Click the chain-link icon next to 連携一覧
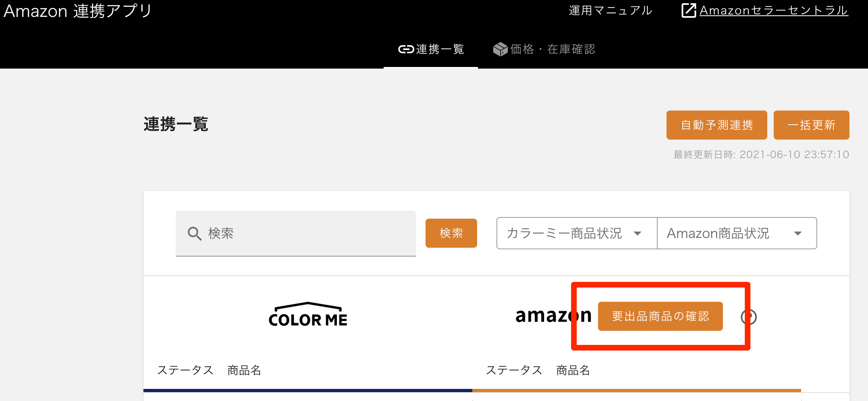Viewport: 868px width, 401px height. click(x=407, y=49)
